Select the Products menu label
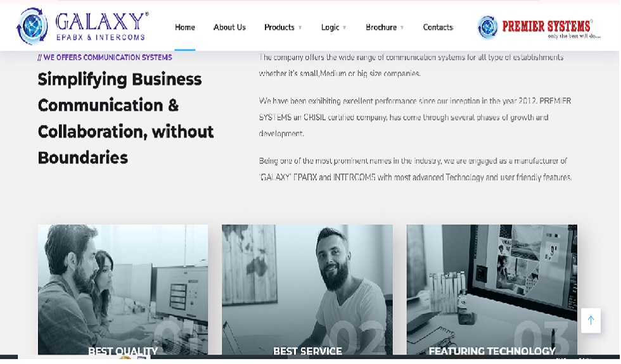This screenshot has width=621, height=364. pyautogui.click(x=279, y=27)
